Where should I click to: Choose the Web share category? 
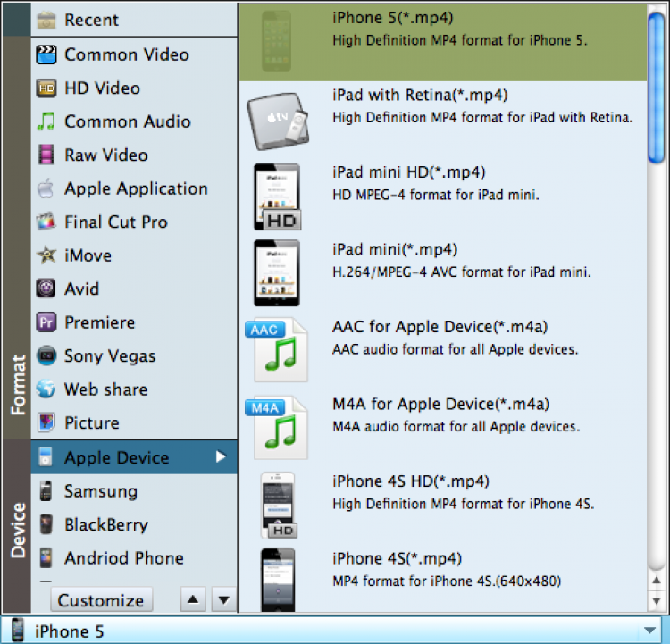134,389
